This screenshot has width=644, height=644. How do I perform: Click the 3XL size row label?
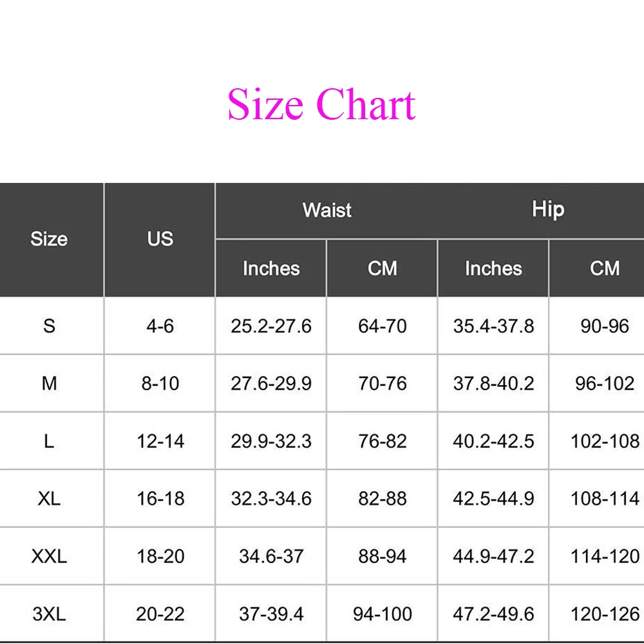pyautogui.click(x=49, y=614)
